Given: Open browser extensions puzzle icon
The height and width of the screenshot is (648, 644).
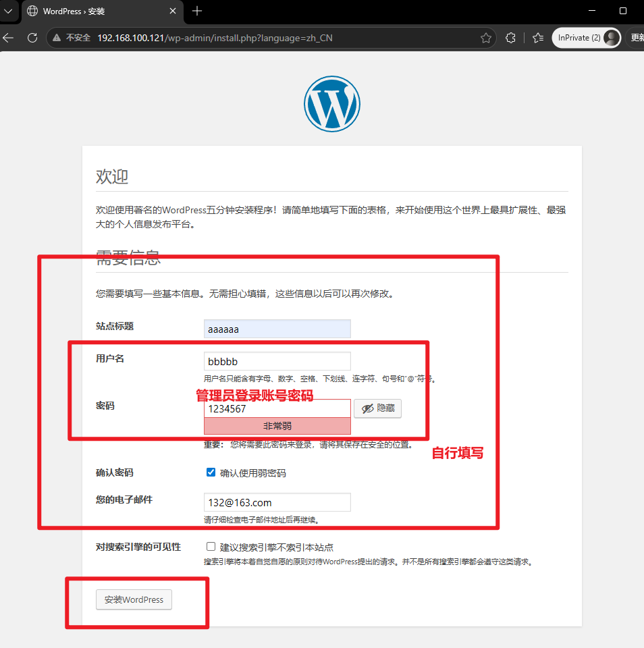Looking at the screenshot, I should [511, 38].
